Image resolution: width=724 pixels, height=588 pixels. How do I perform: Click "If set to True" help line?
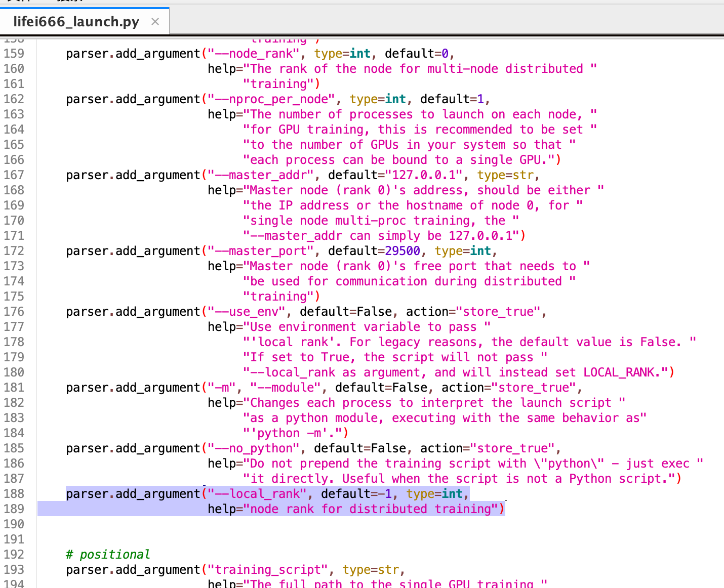coord(395,357)
